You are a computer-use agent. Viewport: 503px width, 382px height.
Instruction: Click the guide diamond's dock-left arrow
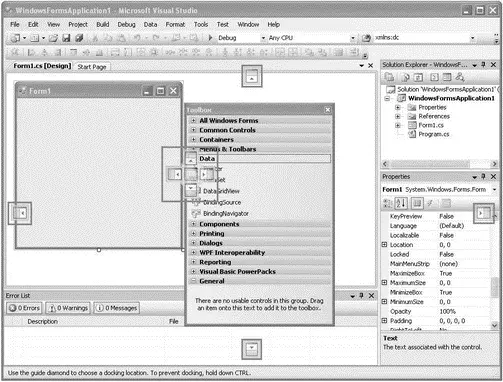tap(174, 174)
